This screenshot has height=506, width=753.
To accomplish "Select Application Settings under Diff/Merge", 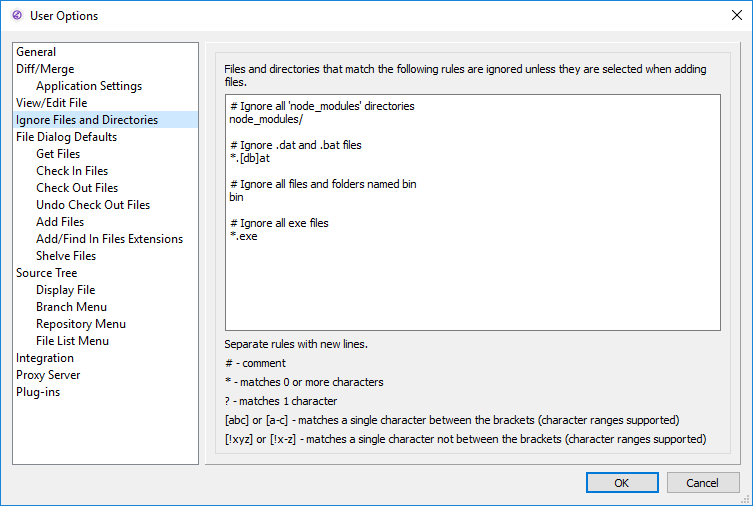I will click(89, 86).
